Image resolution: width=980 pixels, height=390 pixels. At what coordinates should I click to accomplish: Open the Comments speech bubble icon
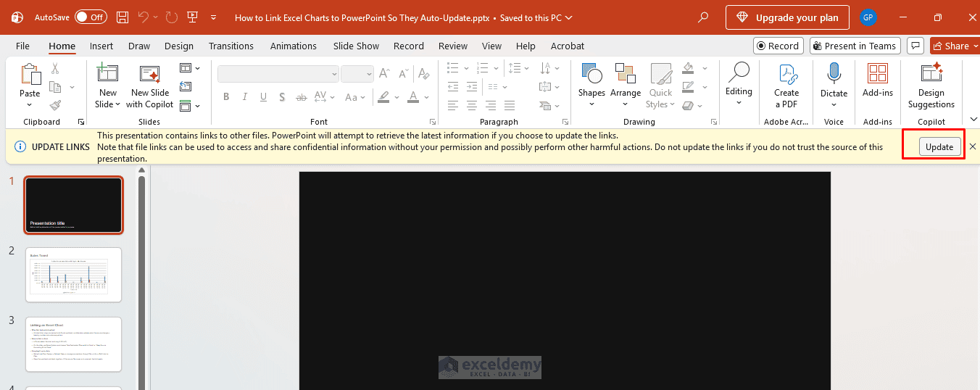coord(915,46)
